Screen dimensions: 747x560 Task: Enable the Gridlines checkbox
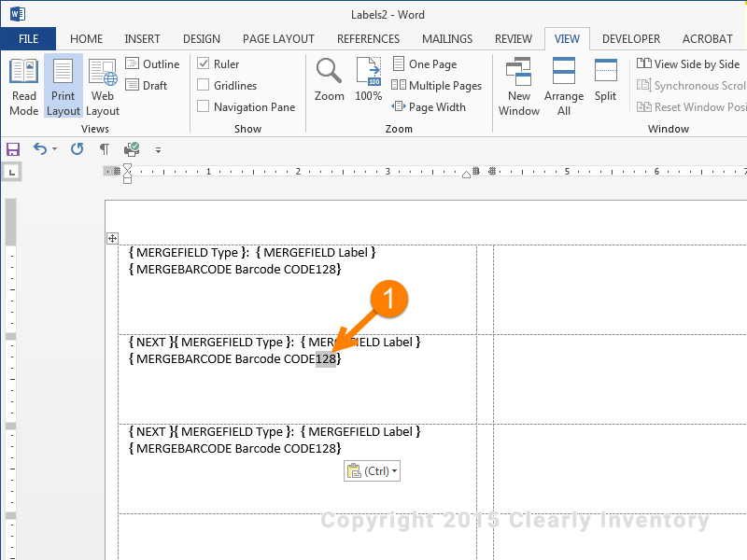[x=204, y=85]
